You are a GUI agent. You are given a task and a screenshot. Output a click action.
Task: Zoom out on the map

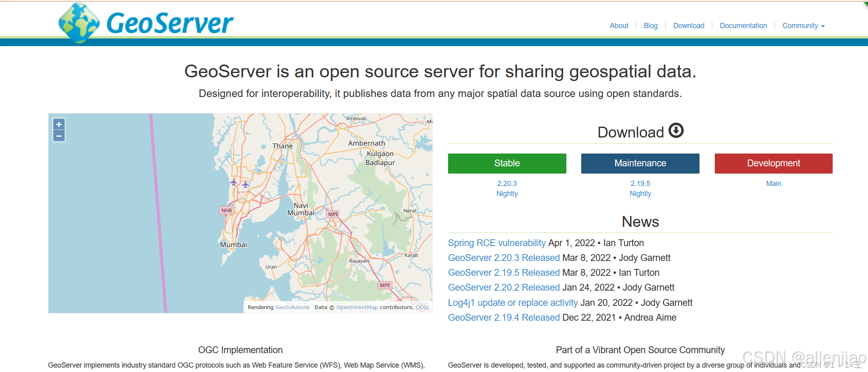[59, 136]
